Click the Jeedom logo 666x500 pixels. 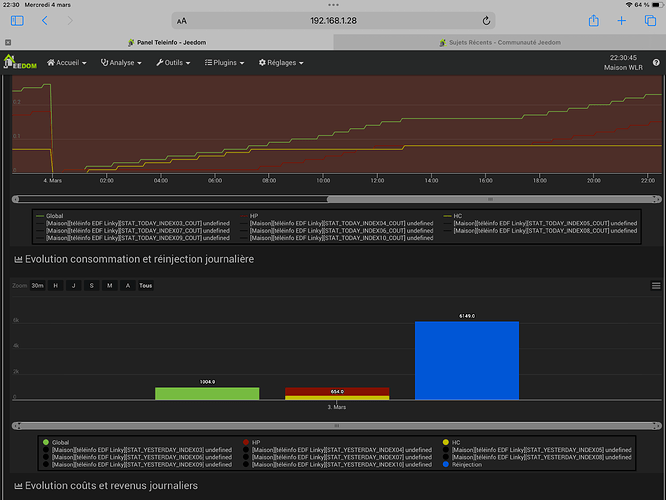pos(21,62)
